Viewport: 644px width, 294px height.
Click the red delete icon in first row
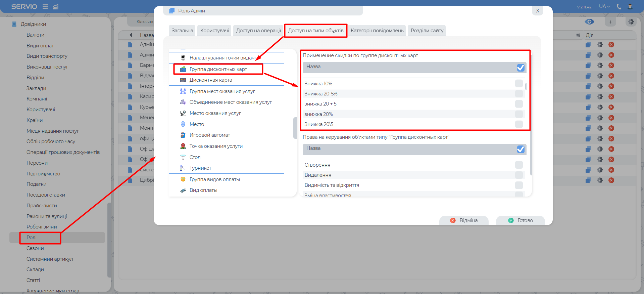611,45
